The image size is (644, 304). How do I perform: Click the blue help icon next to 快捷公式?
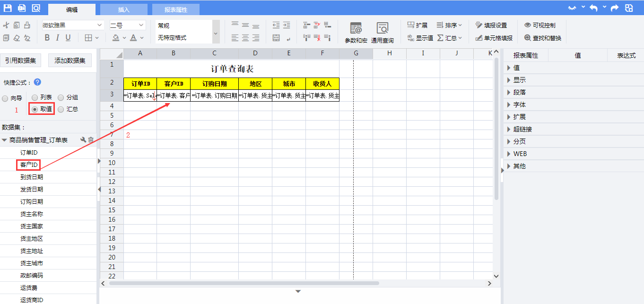[37, 82]
